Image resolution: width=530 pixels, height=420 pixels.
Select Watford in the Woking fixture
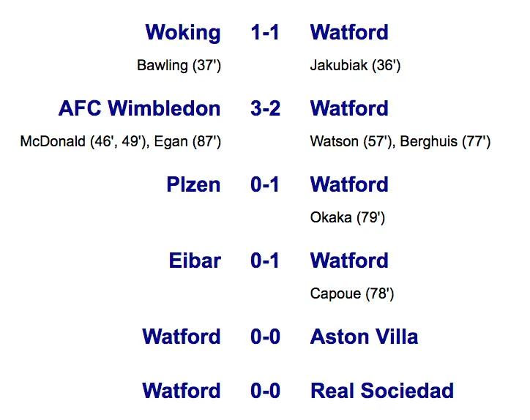[x=349, y=33]
